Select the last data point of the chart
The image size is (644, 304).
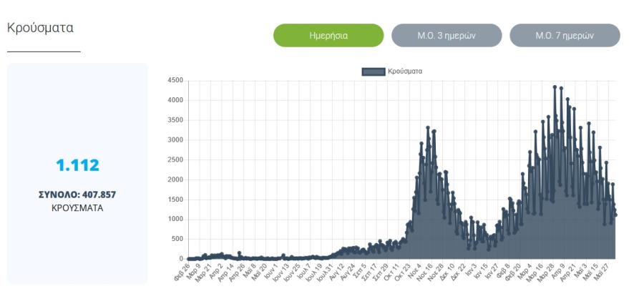pos(615,215)
